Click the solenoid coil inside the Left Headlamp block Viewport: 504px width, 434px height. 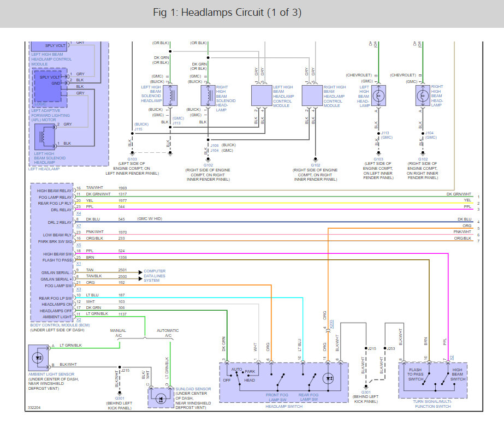[x=45, y=137]
